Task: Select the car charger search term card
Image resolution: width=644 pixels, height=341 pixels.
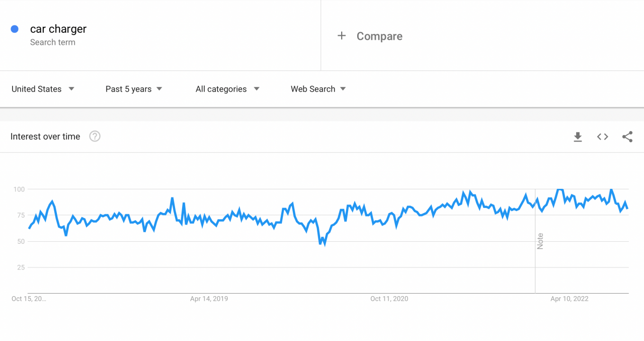Action: click(x=58, y=29)
